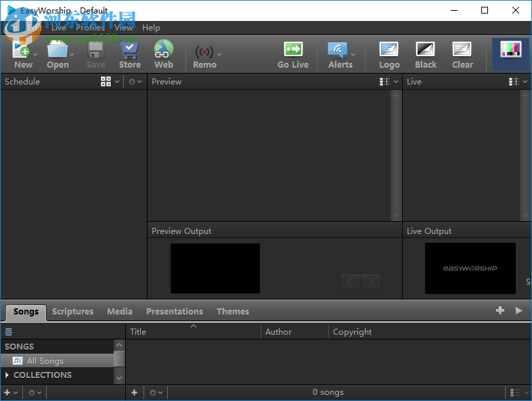Expand the COLLECTIONS tree node

click(7, 375)
